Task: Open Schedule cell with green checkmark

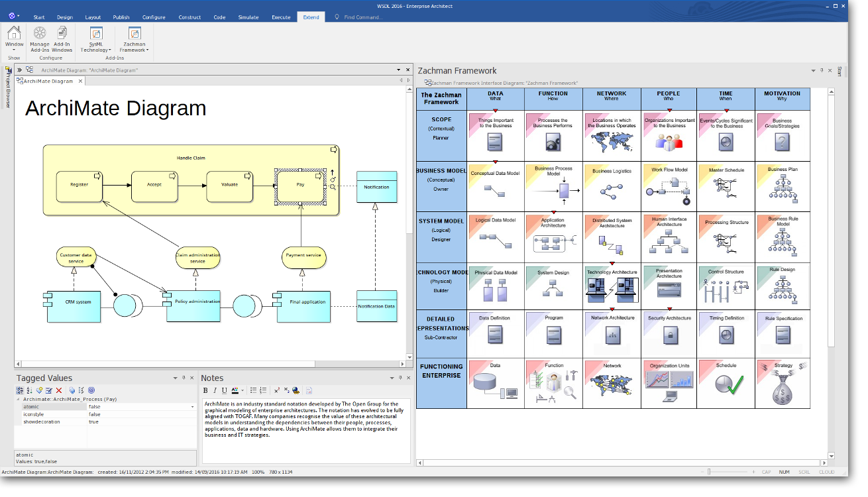Action: pos(726,384)
